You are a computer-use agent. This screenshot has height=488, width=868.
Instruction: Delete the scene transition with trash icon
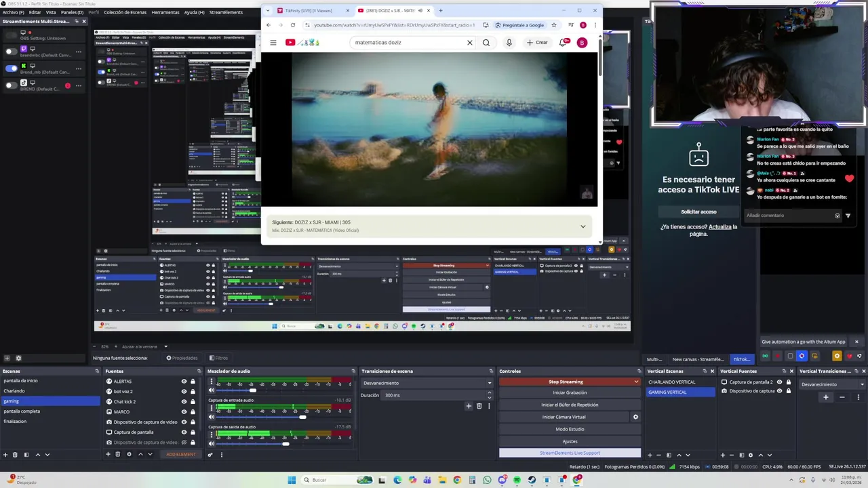(479, 406)
